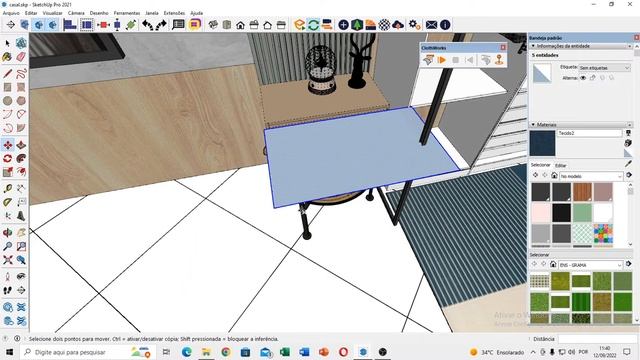Click the Distância measurement input box
Screen dimensions: 640x360
pos(596,339)
